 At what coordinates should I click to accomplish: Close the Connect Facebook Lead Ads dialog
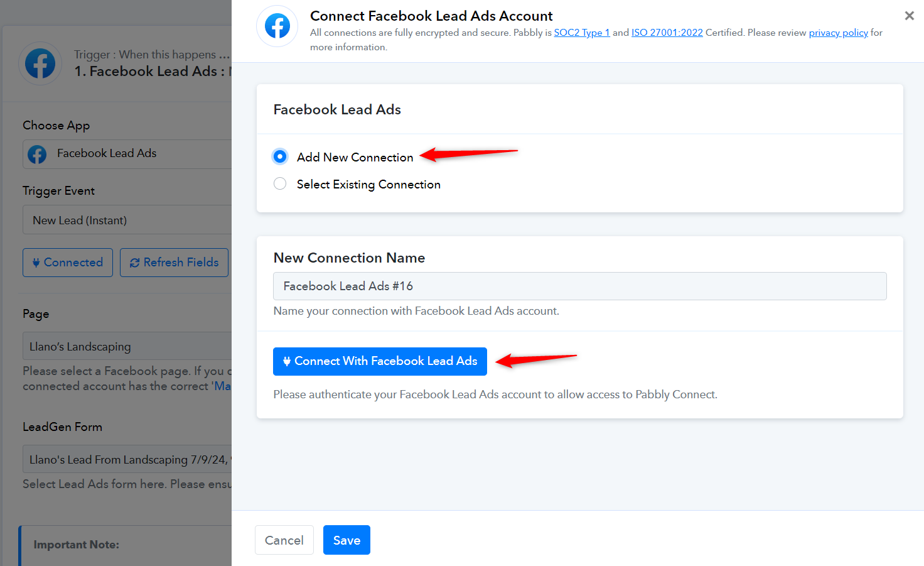(909, 16)
